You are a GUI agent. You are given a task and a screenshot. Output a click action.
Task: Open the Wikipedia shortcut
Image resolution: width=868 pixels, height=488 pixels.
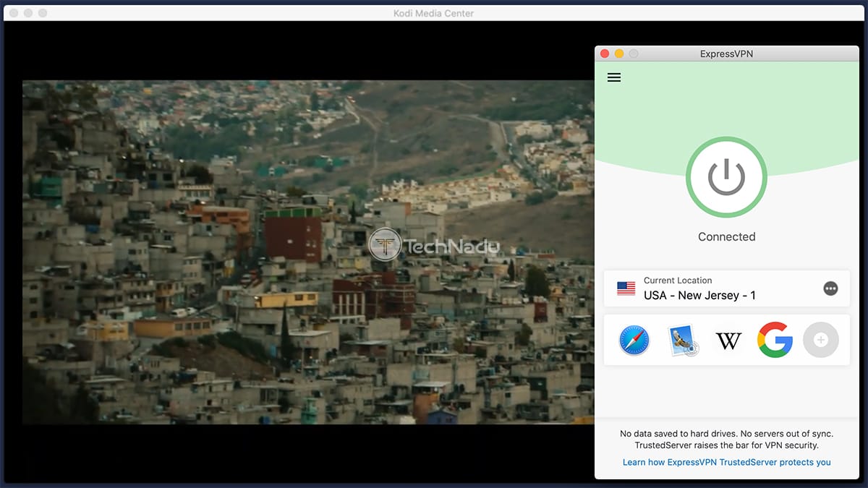click(x=728, y=340)
